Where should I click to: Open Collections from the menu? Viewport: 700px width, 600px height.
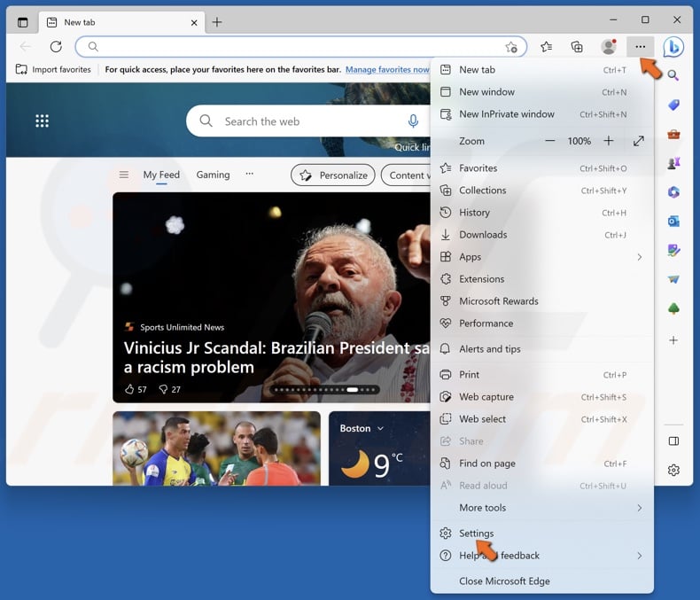542,191
